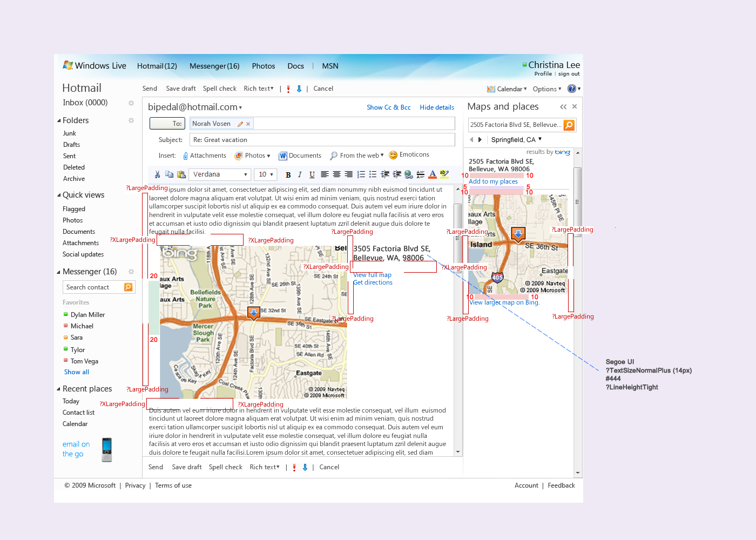
Task: Insert a hyperlink with the globe icon
Action: [x=409, y=174]
